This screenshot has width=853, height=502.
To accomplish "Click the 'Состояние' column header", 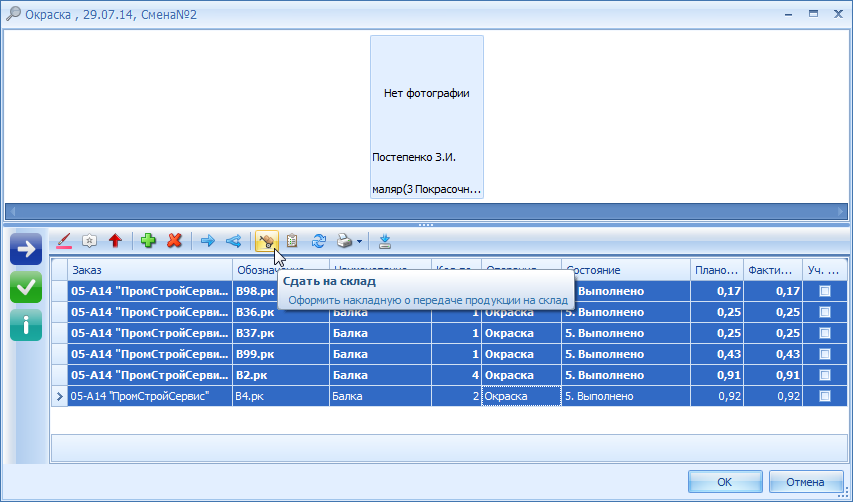I will pos(625,270).
